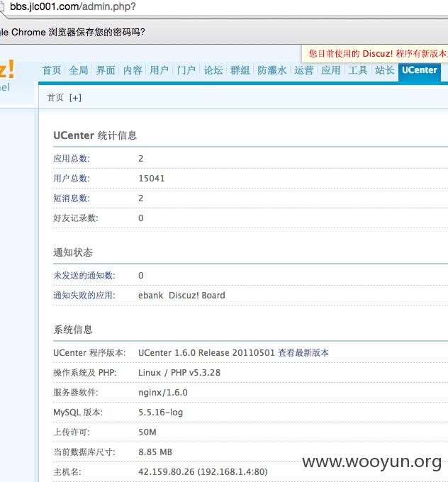Click the Discuz! logo
This screenshot has width=448, height=482.
[x=7, y=69]
